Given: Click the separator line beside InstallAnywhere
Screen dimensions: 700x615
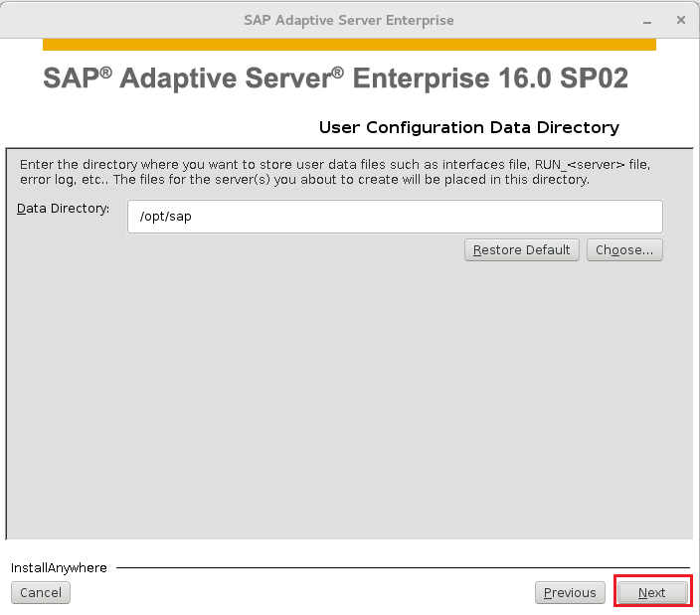Looking at the screenshot, I should [403, 567].
